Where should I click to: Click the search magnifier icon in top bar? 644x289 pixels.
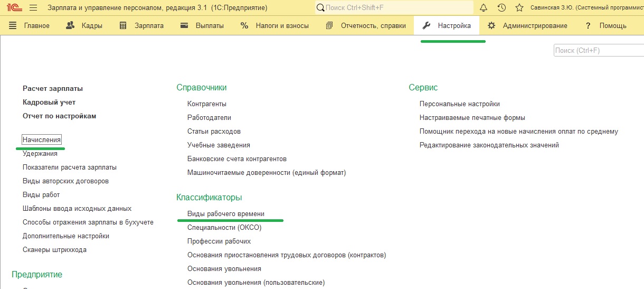[321, 8]
